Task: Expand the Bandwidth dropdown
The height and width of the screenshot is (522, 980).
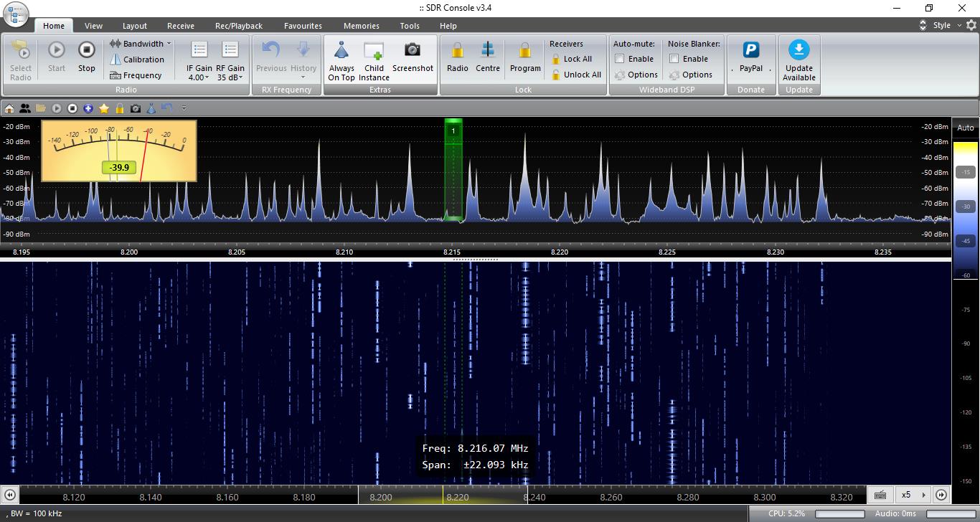Action: [x=169, y=44]
